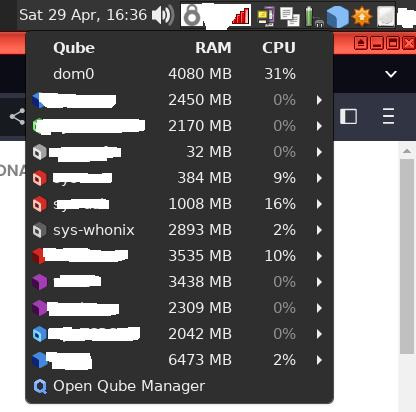Open the Qubes devices tray icon
416x412 pixels.
(x=266, y=16)
